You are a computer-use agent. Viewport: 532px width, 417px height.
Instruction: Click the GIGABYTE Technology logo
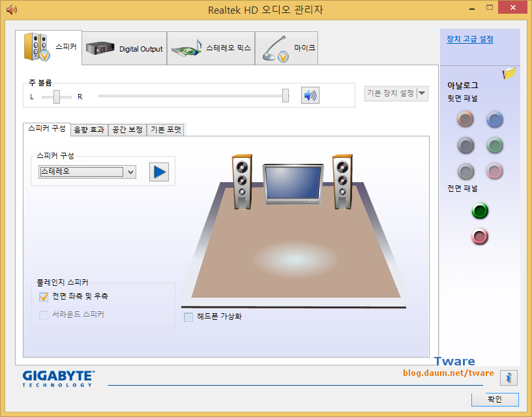pyautogui.click(x=59, y=378)
